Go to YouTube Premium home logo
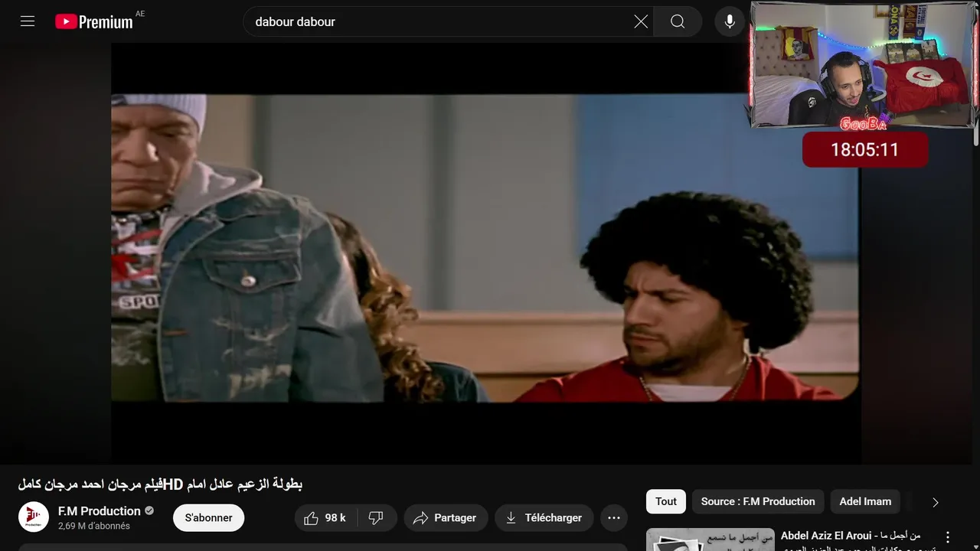 (x=94, y=21)
